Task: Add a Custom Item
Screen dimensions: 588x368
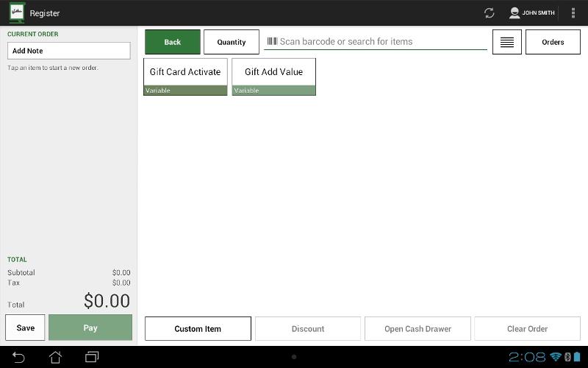Action: click(198, 329)
